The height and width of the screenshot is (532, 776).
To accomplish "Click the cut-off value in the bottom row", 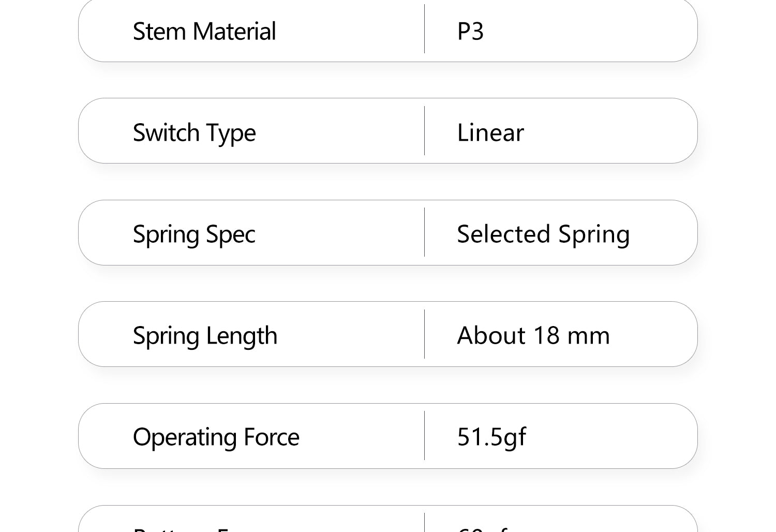I will click(x=482, y=528).
